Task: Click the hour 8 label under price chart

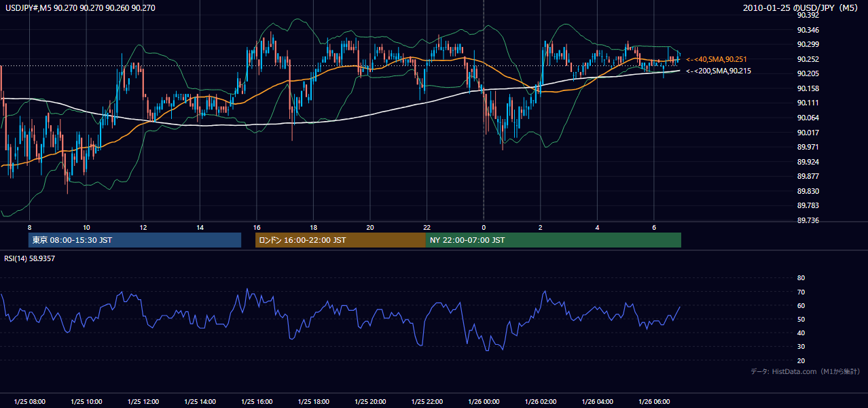Action: coord(29,227)
